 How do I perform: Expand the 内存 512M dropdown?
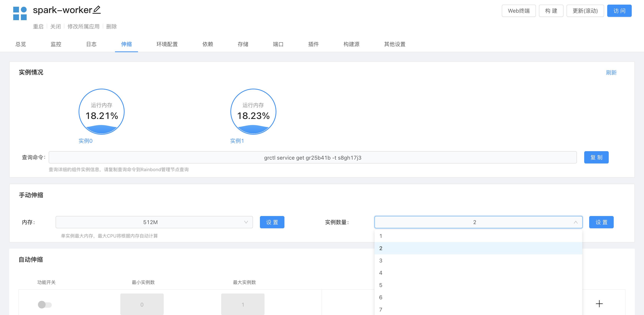point(154,222)
